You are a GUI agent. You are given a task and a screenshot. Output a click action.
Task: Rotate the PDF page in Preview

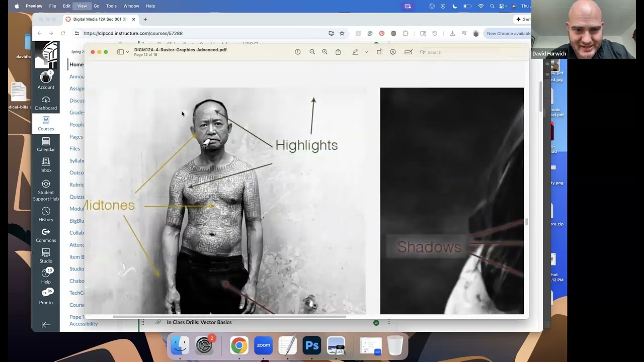pyautogui.click(x=379, y=52)
